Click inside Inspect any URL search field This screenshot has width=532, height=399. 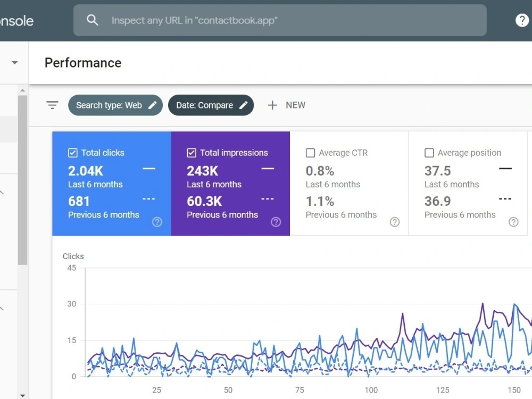tap(280, 20)
